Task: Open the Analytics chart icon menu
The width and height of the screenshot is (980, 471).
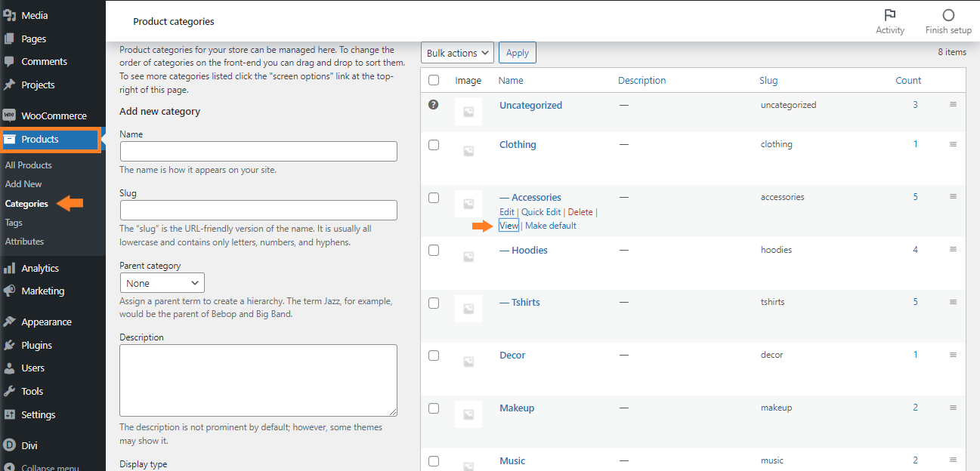Action: click(10, 268)
